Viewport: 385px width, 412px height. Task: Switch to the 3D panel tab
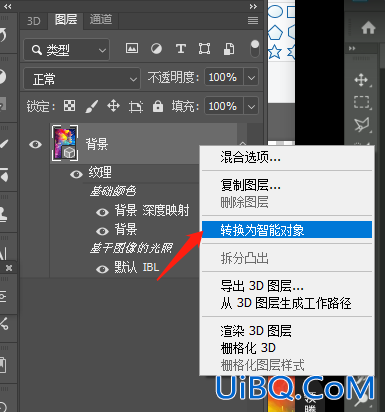[x=34, y=21]
